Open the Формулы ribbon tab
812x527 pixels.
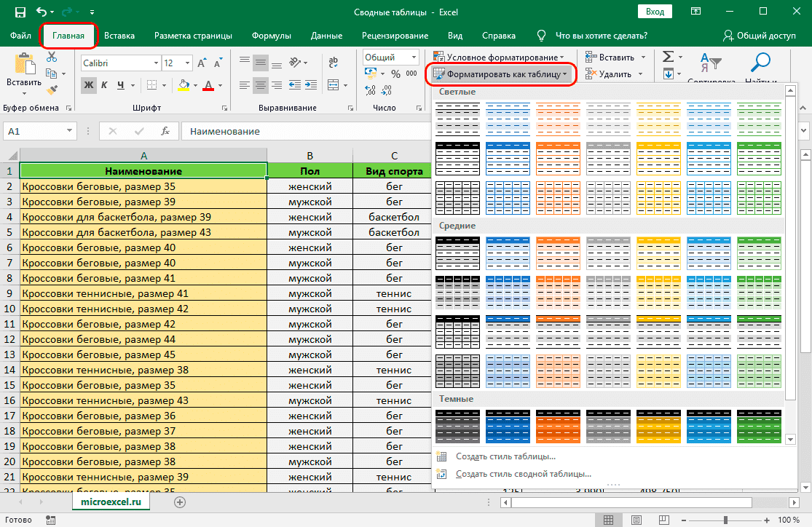271,36
